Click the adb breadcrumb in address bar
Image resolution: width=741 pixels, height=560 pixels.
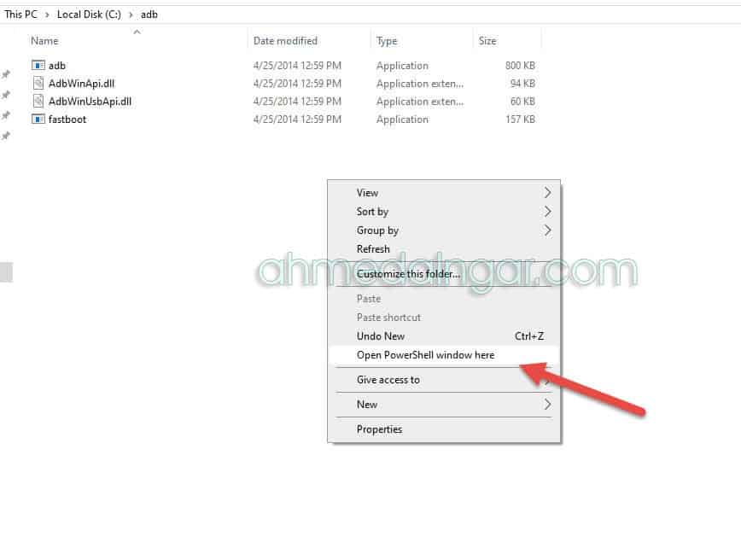[x=149, y=15]
